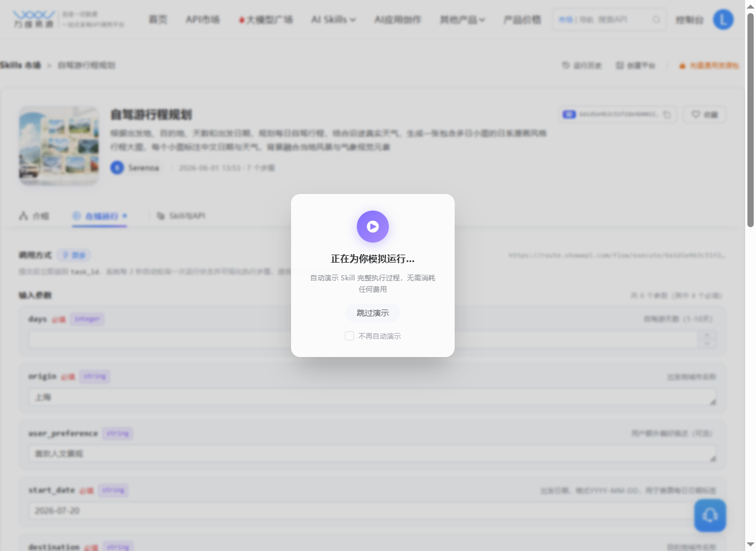Check the 不再自动演示 checkbox
Screen dimensions: 756x551
[x=349, y=336]
